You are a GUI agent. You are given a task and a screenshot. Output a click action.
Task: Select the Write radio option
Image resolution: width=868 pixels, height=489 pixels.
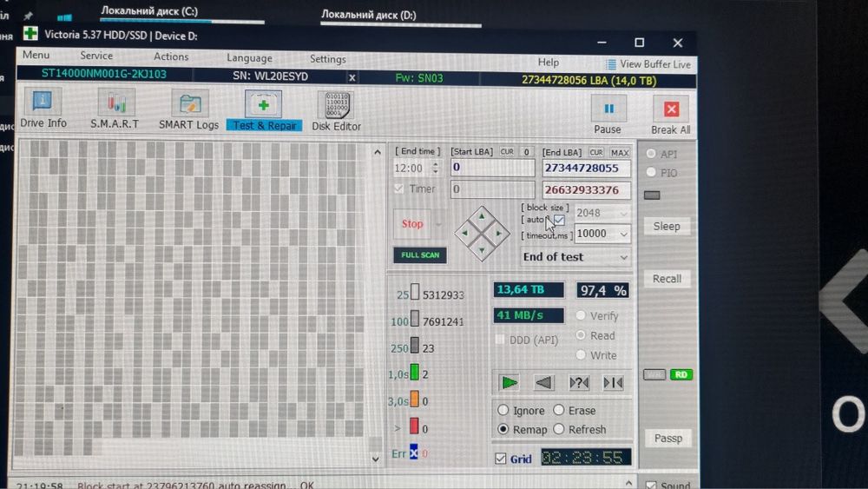581,354
